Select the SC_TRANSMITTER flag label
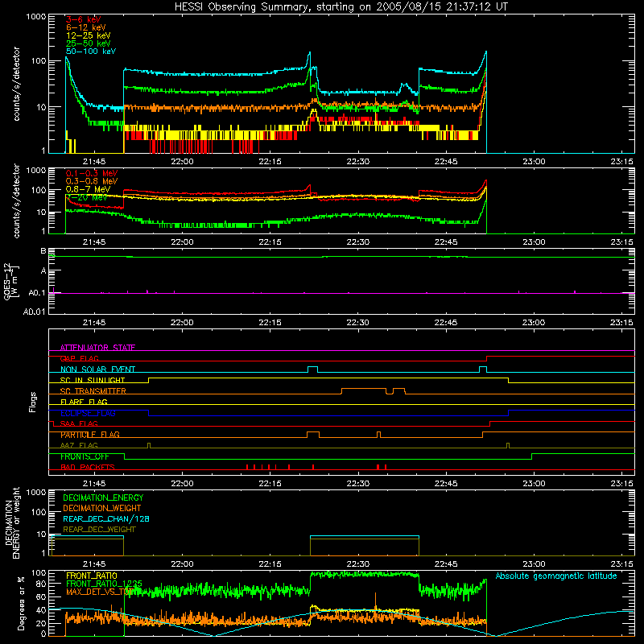This screenshot has width=644, height=644. click(93, 391)
